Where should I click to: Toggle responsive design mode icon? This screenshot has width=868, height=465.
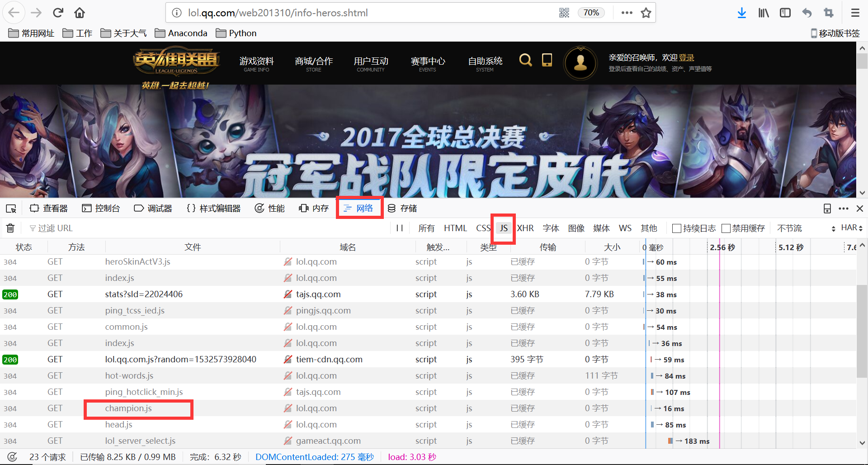(827, 209)
